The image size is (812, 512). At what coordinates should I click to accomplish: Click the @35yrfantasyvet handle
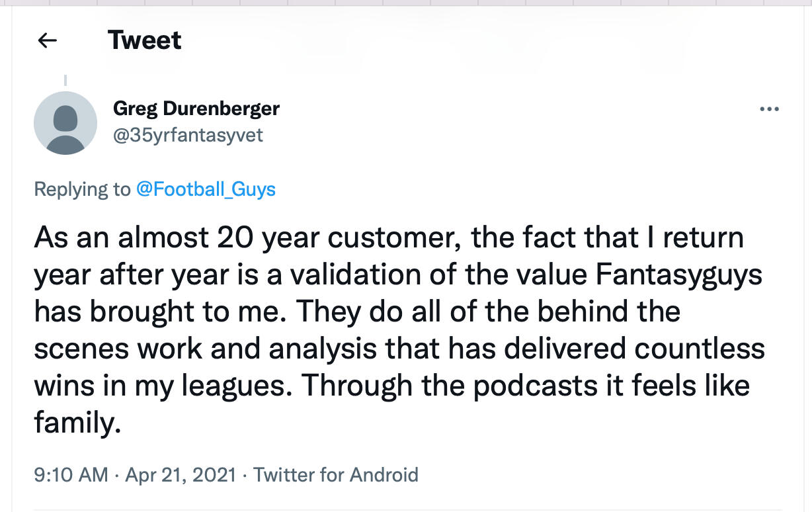[188, 135]
